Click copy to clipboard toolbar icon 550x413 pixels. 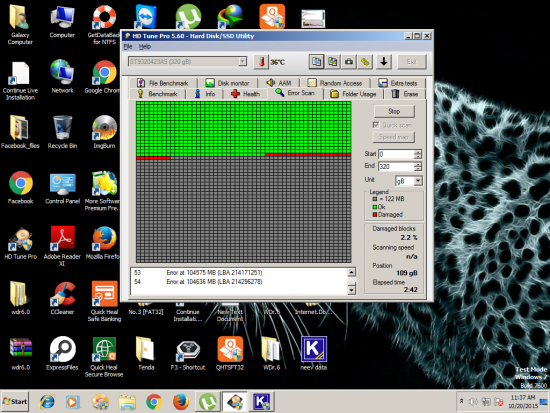pyautogui.click(x=316, y=62)
